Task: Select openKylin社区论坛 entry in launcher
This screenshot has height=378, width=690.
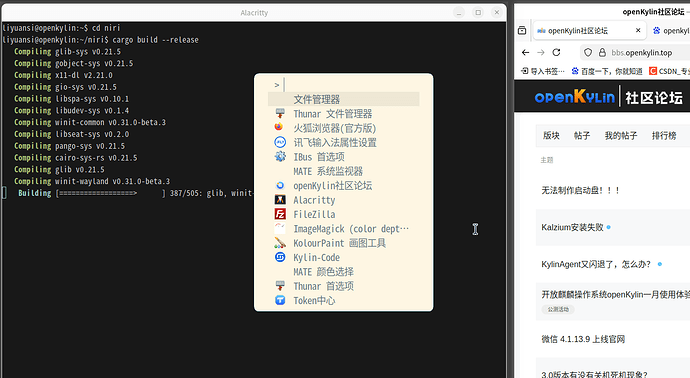Action: pyautogui.click(x=343, y=186)
